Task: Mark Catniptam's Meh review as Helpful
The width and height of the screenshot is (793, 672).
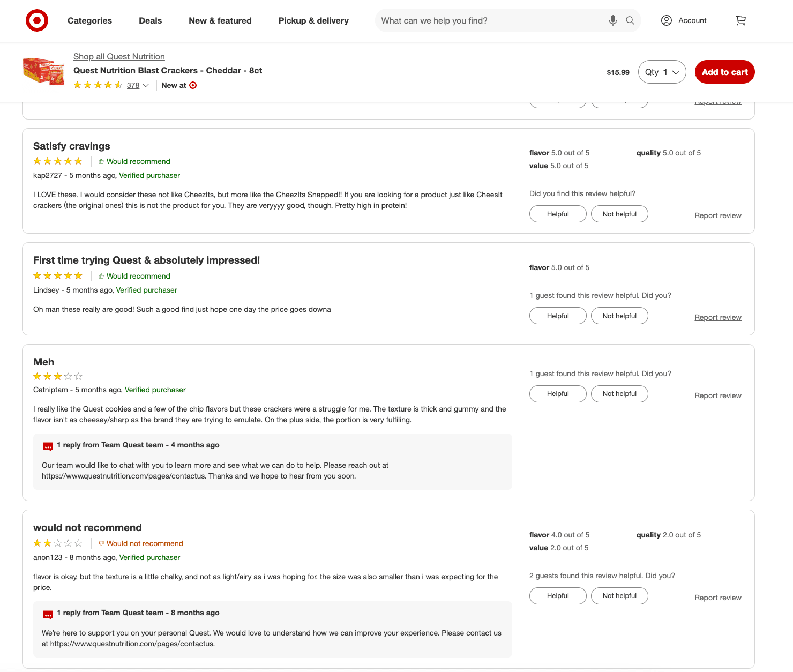Action: [x=558, y=394]
